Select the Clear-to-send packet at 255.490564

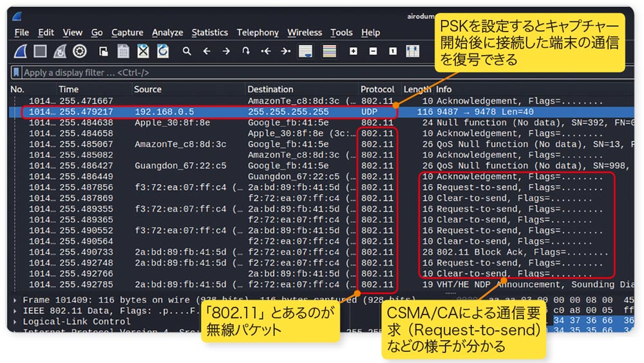click(x=321, y=241)
